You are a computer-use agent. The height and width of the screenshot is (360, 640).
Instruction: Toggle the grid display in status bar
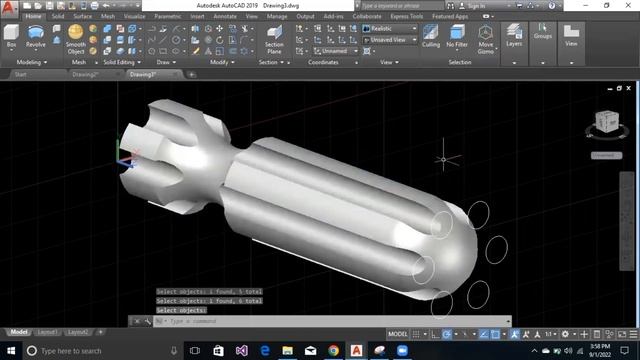416,334
